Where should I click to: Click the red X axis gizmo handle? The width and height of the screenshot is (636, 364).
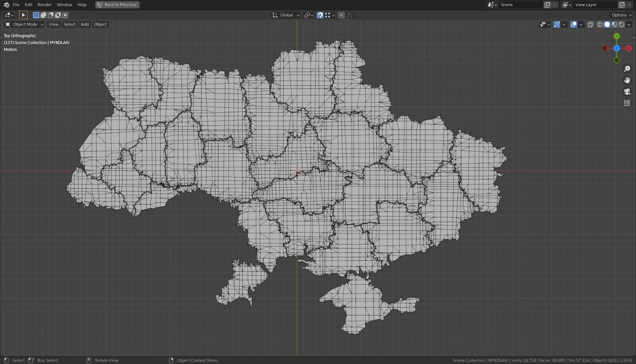pyautogui.click(x=629, y=48)
